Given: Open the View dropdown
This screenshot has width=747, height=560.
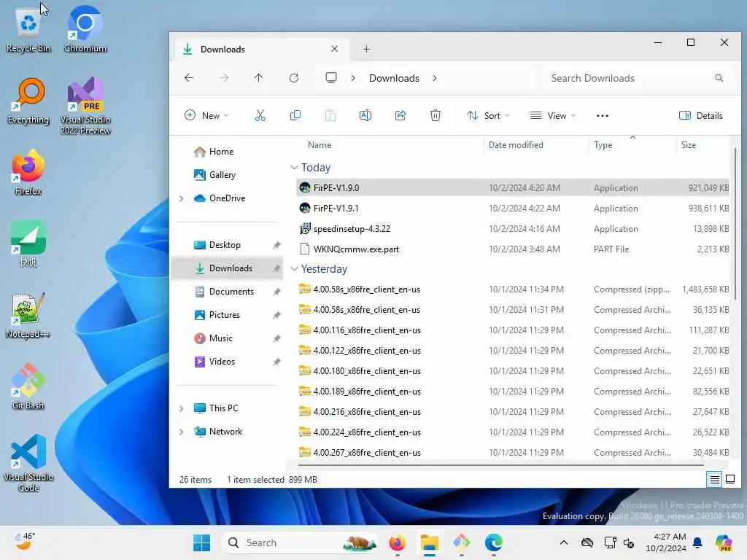Looking at the screenshot, I should pos(553,116).
